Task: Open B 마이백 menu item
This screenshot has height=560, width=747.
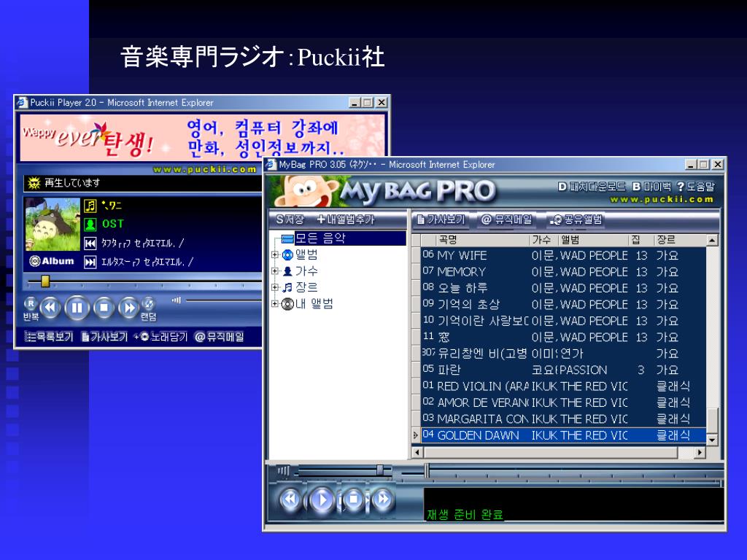Action: point(652,187)
